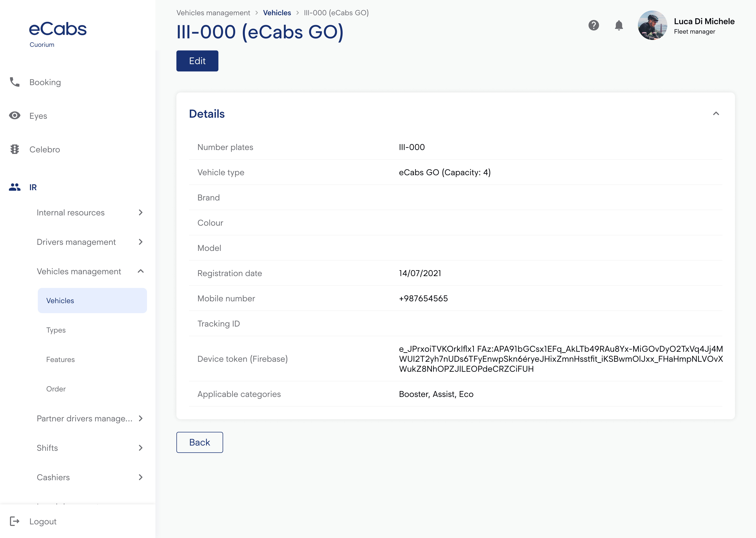Click the page title III-000 (eCabs GO)
This screenshot has width=756, height=538.
pyautogui.click(x=260, y=32)
